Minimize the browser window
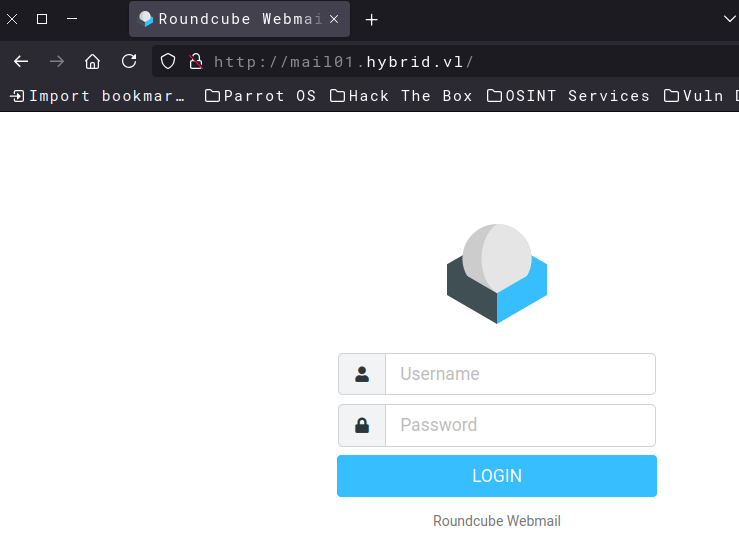739x551 pixels. (72, 19)
